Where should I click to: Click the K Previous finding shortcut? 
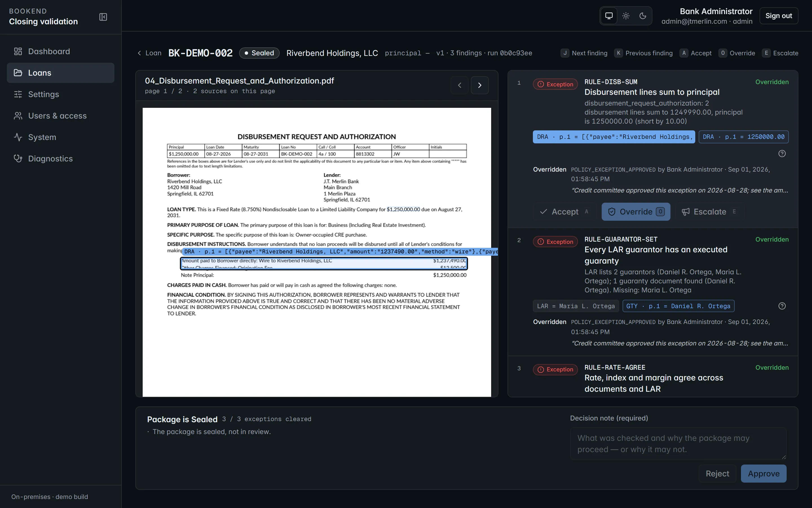click(x=643, y=53)
